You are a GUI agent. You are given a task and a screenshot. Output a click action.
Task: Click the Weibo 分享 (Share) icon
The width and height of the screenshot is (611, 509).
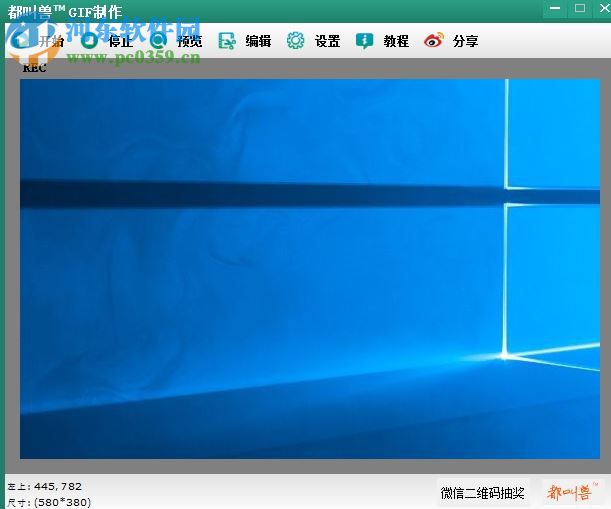point(434,40)
